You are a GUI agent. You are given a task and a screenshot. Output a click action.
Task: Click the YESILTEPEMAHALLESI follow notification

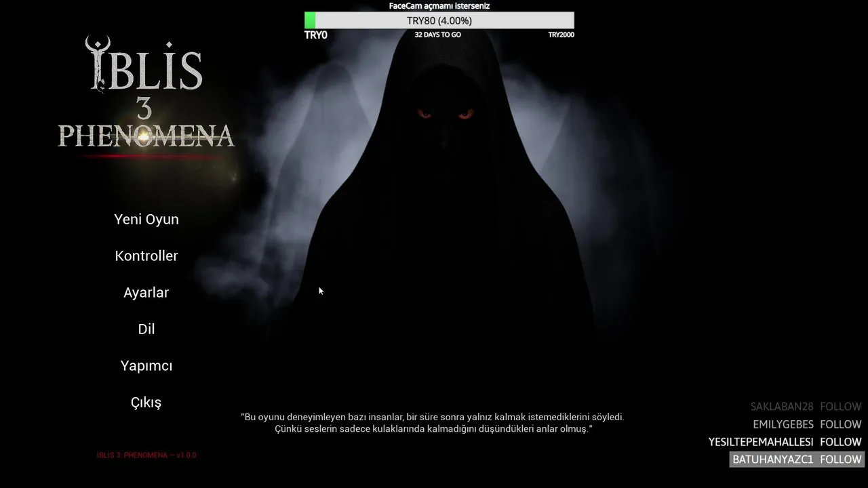pos(785,442)
